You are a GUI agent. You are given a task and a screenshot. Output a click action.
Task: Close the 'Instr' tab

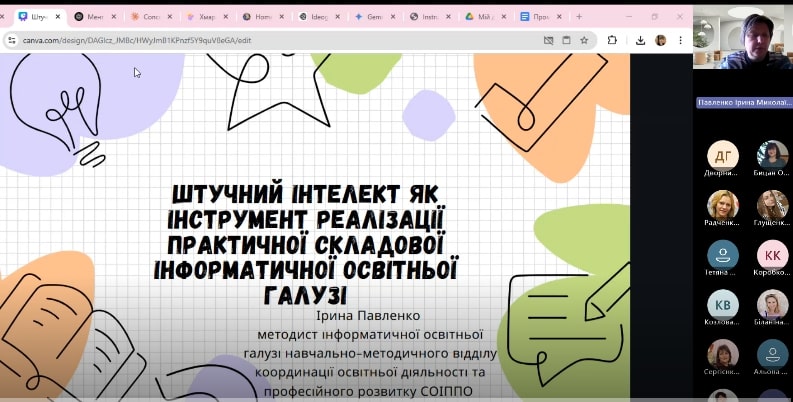click(448, 17)
